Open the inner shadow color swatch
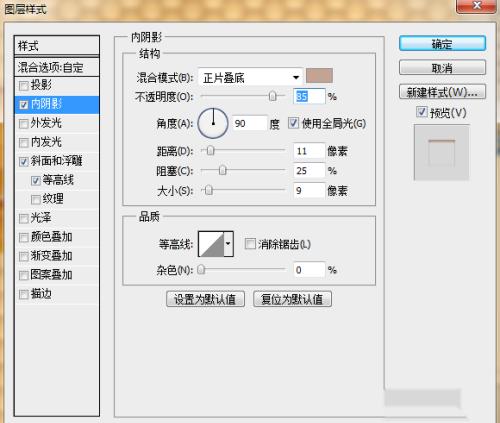500x423 pixels. [319, 75]
